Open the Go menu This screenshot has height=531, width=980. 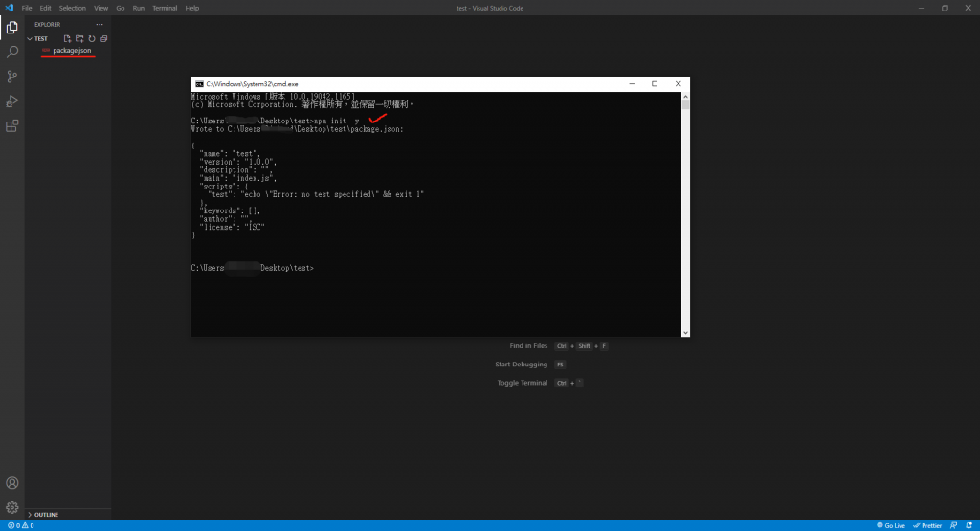coord(120,8)
